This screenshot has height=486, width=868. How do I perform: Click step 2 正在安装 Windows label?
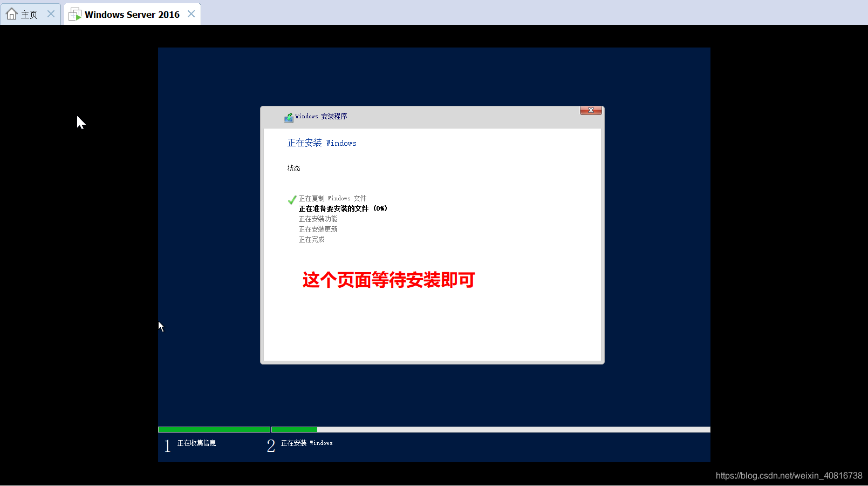click(x=307, y=443)
